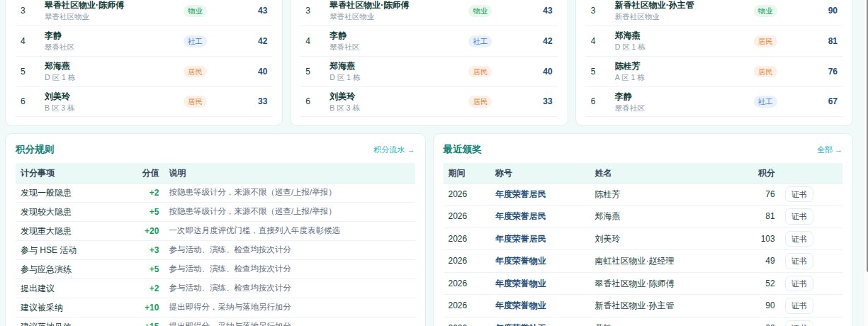Select 郑海燕 ranked number 4
This screenshot has height=326, width=868.
(x=715, y=41)
